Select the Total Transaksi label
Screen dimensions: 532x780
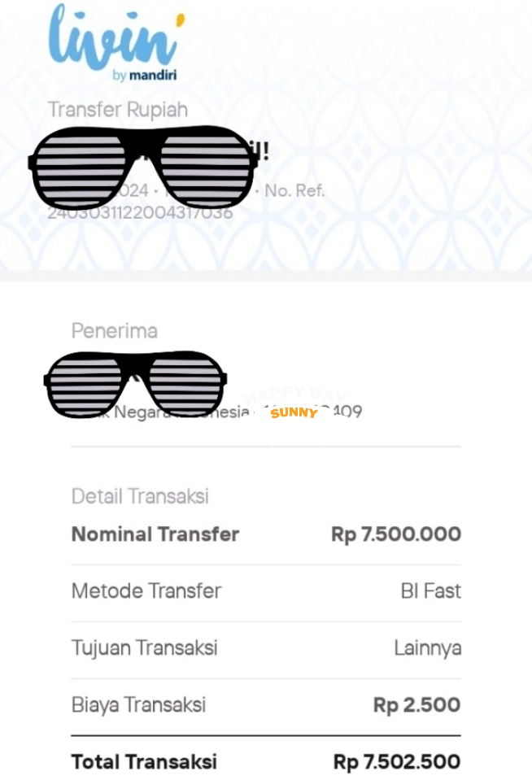click(x=144, y=762)
